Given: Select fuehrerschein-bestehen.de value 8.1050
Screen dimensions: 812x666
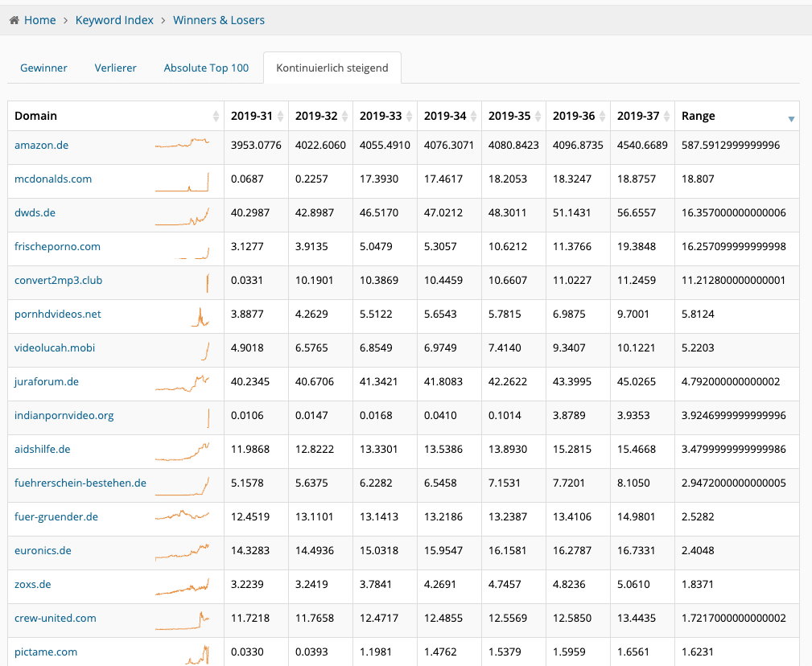Looking at the screenshot, I should click(633, 483).
